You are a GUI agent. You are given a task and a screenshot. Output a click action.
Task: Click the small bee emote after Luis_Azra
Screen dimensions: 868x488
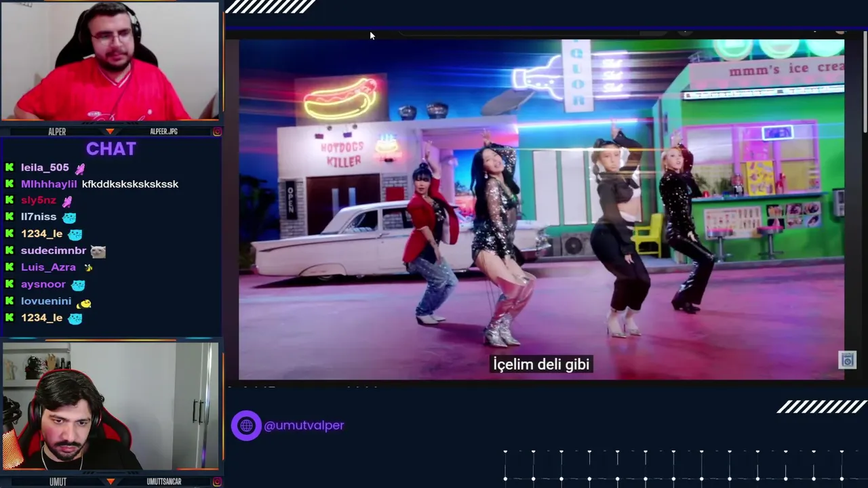coord(88,268)
